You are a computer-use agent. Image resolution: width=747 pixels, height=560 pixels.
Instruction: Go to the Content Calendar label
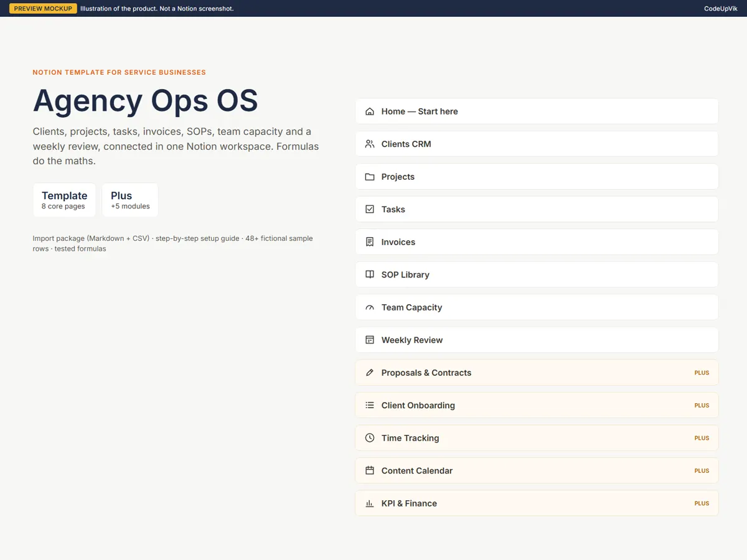tap(417, 470)
